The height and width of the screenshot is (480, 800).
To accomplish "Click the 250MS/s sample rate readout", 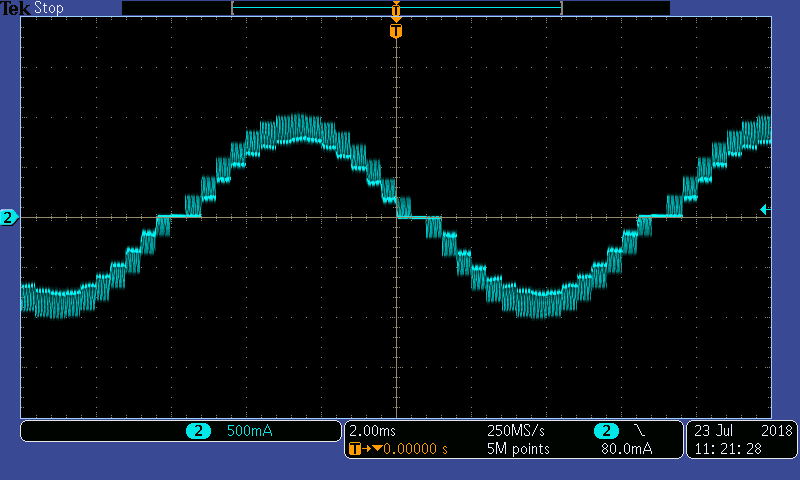I will point(516,431).
